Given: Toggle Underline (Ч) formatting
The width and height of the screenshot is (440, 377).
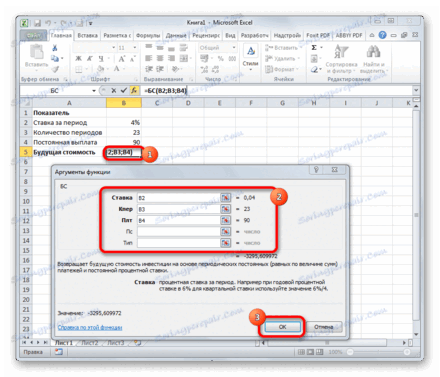Looking at the screenshot, I should tap(101, 59).
